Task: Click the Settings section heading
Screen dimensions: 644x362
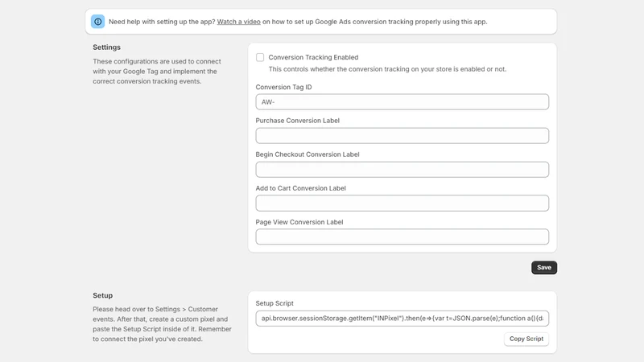Action: [106, 47]
